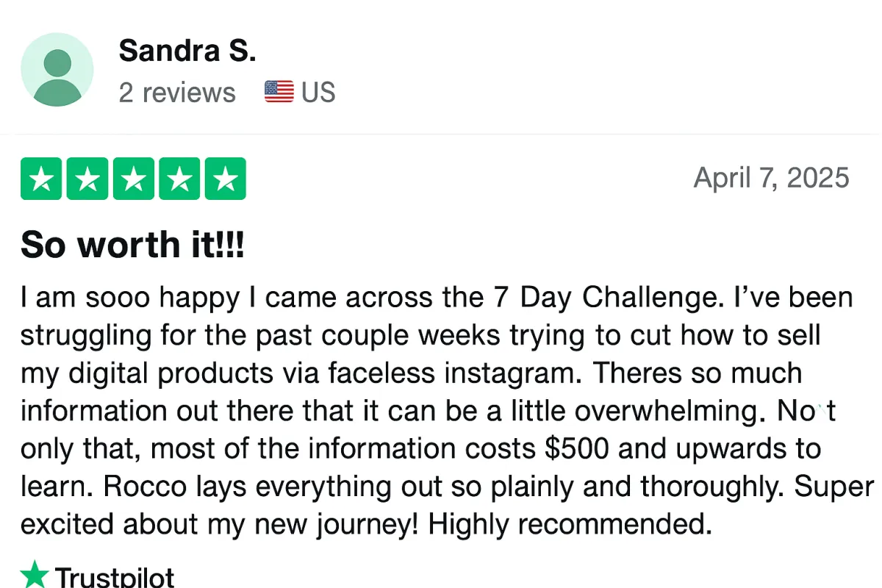Select the second green rating star
The width and height of the screenshot is (882, 588).
(x=87, y=179)
